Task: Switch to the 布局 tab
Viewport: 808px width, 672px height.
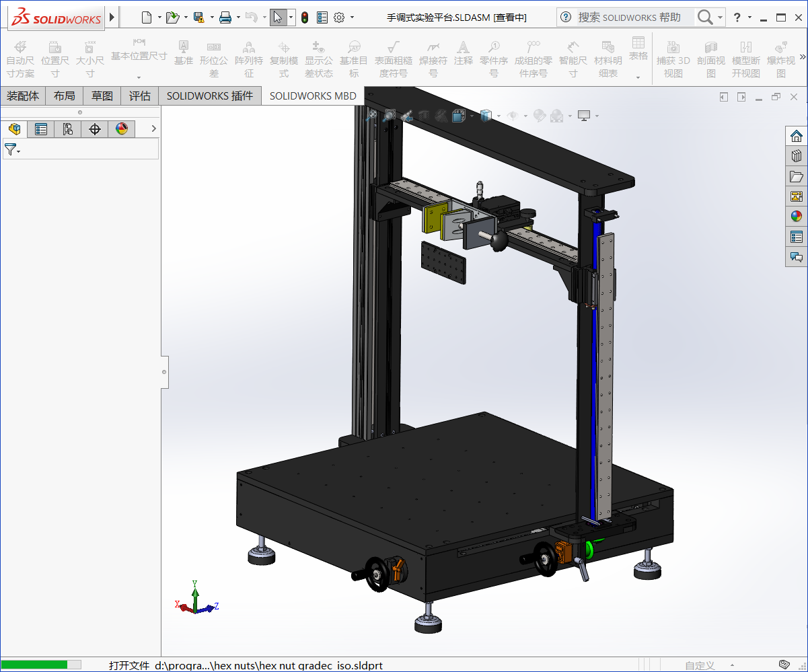Action: pyautogui.click(x=65, y=96)
